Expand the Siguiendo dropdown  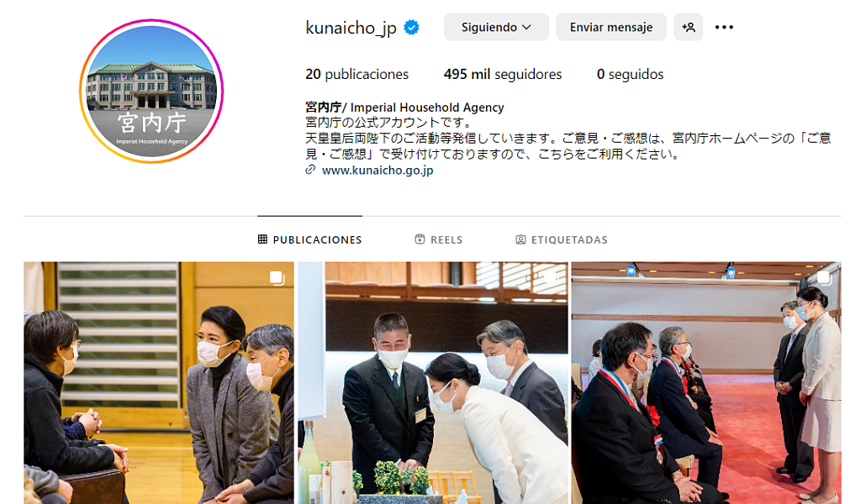[496, 27]
